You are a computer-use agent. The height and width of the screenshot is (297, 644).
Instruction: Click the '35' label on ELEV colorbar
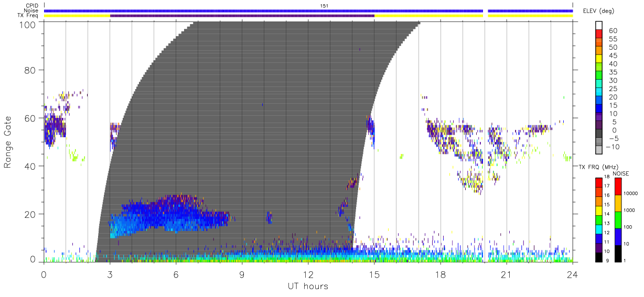pos(612,72)
